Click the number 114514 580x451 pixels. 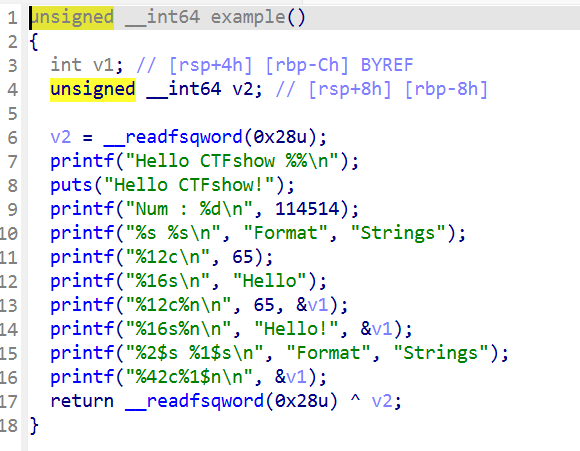[x=307, y=209]
